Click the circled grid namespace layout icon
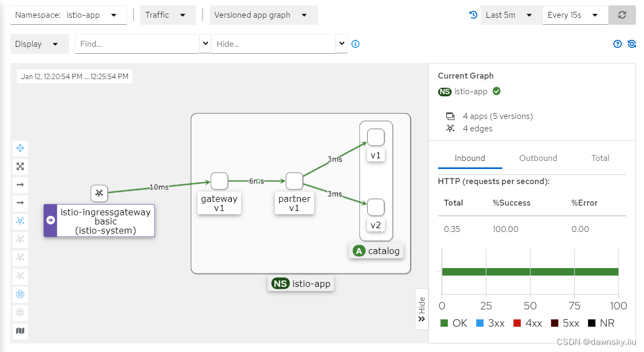The width and height of the screenshot is (644, 352). pyautogui.click(x=20, y=294)
